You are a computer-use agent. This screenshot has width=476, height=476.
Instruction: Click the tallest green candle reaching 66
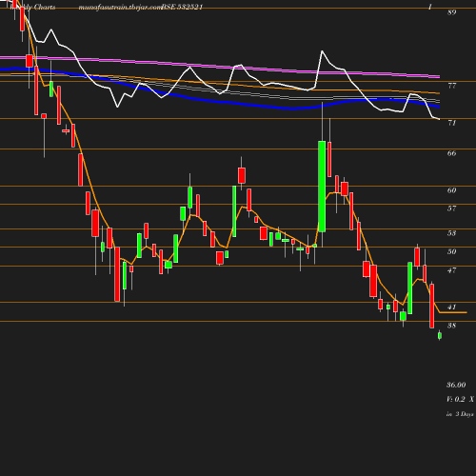point(322,187)
